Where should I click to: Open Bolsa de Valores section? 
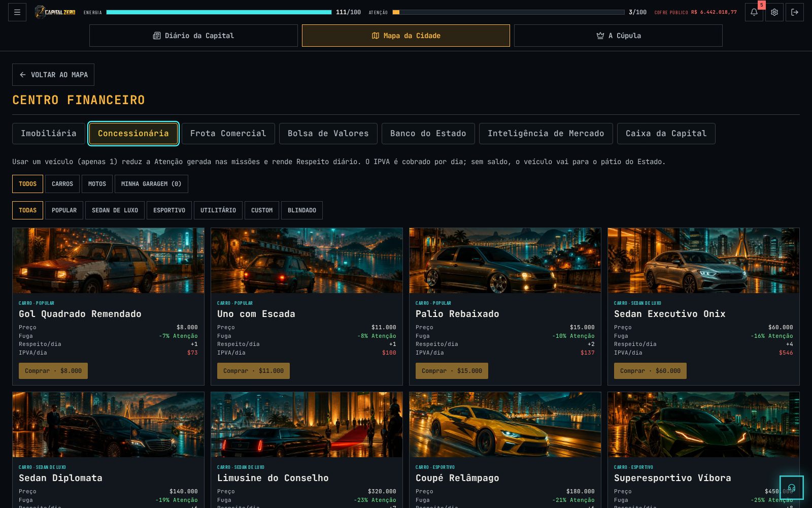click(x=328, y=134)
